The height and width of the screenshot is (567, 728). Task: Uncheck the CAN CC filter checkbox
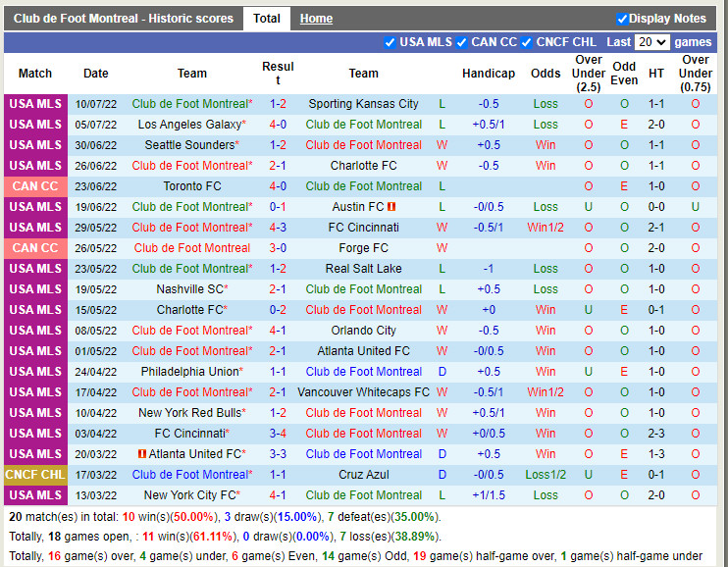[462, 42]
